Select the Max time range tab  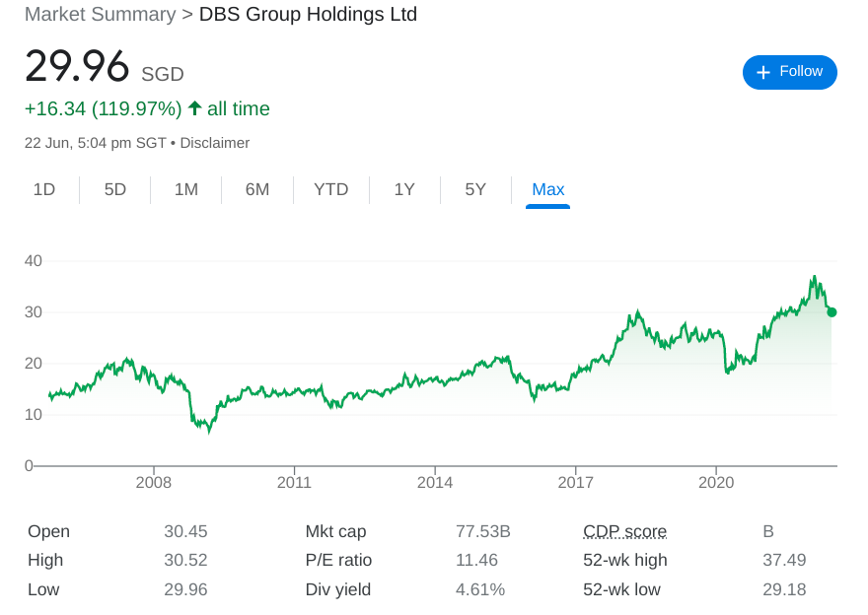click(548, 189)
